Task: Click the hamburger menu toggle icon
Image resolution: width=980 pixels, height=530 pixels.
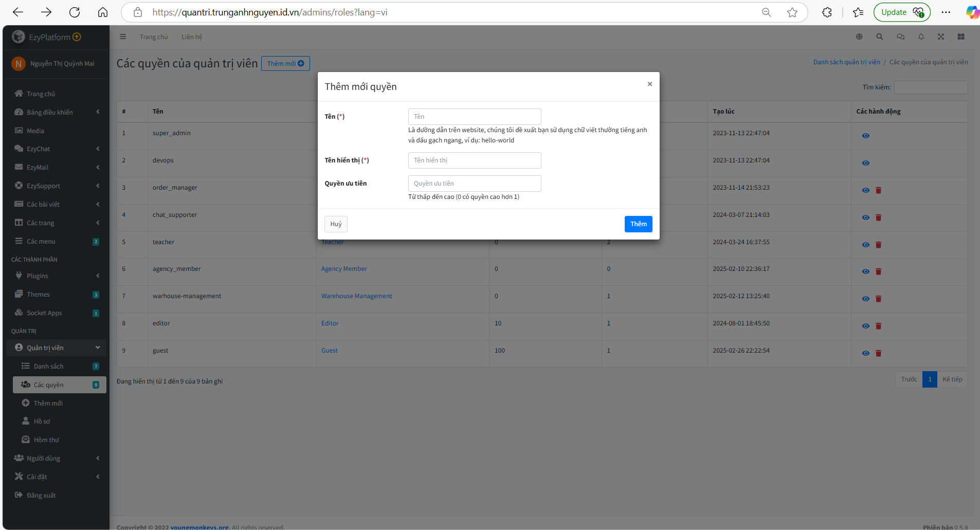Action: 123,36
